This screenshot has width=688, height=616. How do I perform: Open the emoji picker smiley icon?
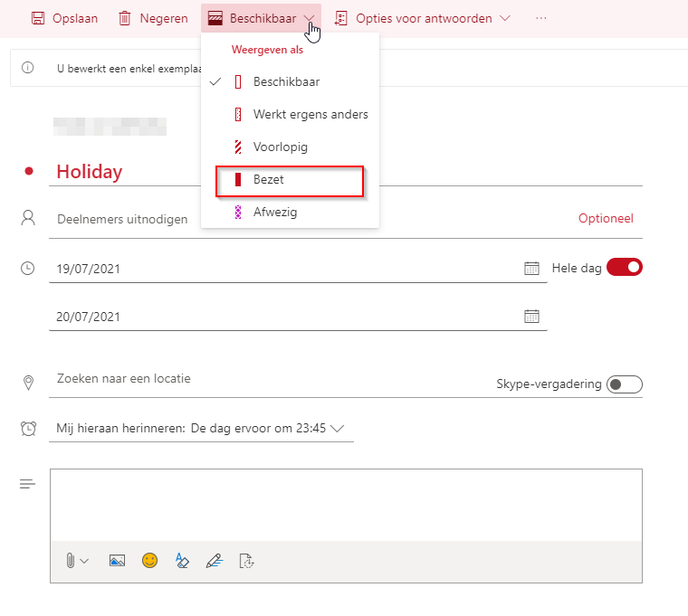tap(149, 561)
